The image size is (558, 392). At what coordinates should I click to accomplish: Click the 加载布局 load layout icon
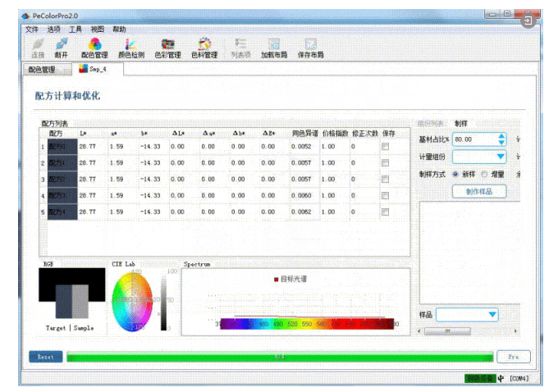click(x=274, y=48)
